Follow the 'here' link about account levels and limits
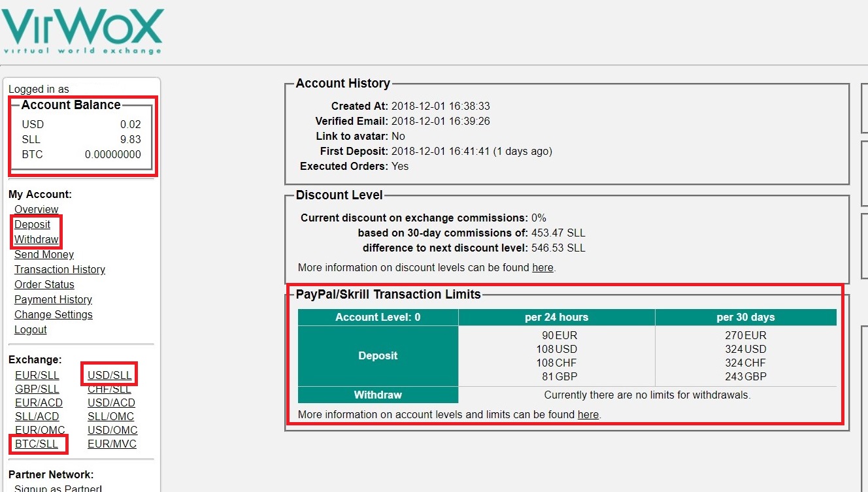 (x=588, y=415)
